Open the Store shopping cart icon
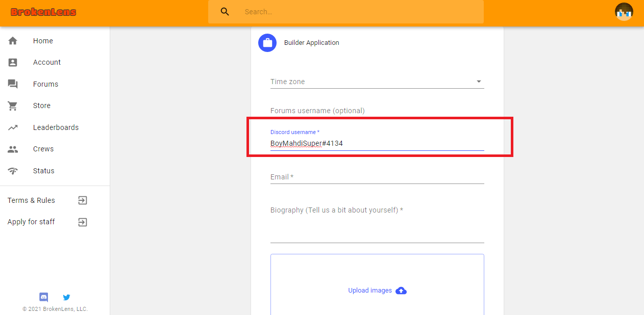Image resolution: width=644 pixels, height=315 pixels. 13,106
